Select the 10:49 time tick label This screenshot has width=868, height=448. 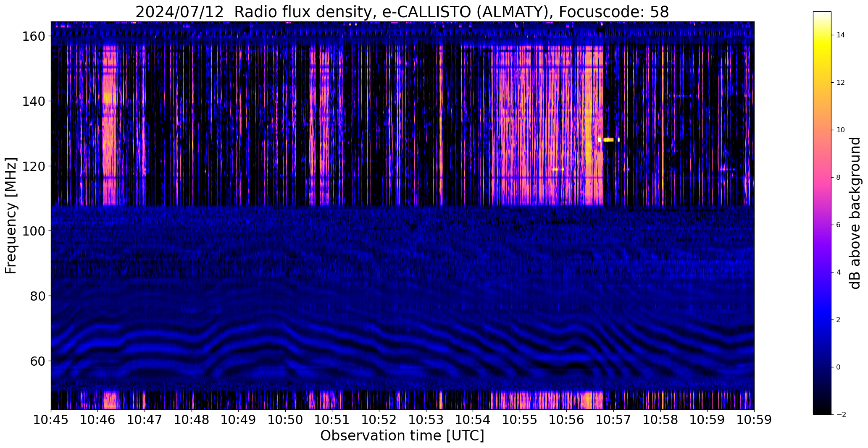click(x=239, y=420)
